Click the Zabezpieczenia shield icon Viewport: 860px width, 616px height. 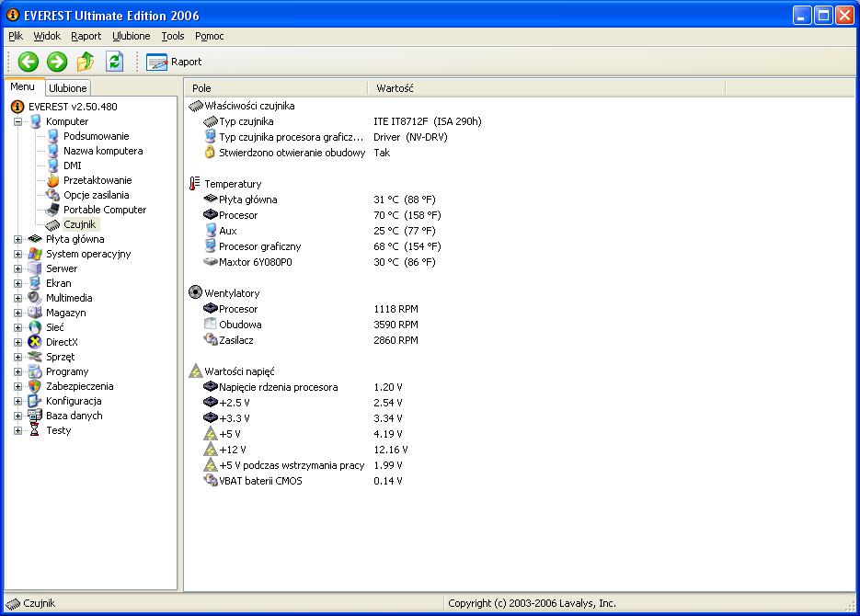(x=35, y=386)
